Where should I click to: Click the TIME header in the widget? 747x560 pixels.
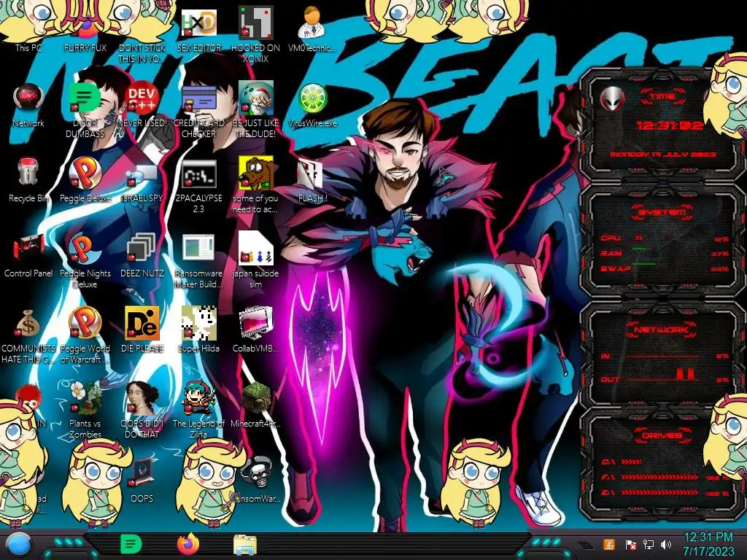(x=662, y=97)
